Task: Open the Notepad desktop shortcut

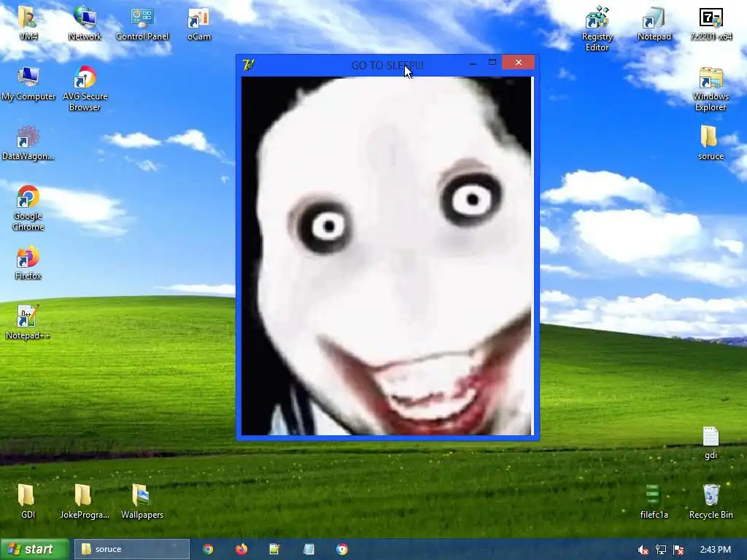Action: (654, 23)
